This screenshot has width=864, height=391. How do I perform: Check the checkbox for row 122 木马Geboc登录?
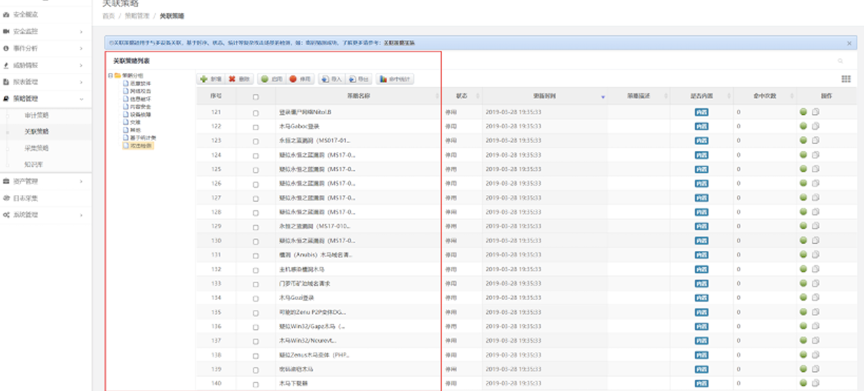256,127
